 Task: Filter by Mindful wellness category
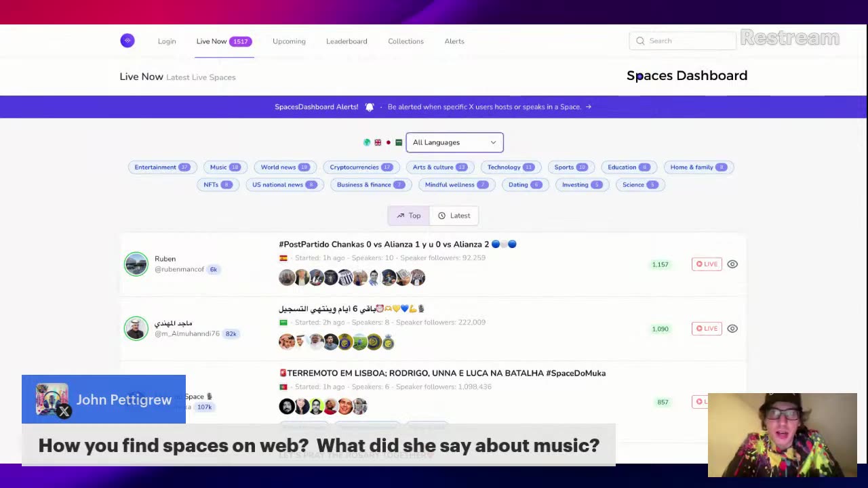tap(456, 185)
